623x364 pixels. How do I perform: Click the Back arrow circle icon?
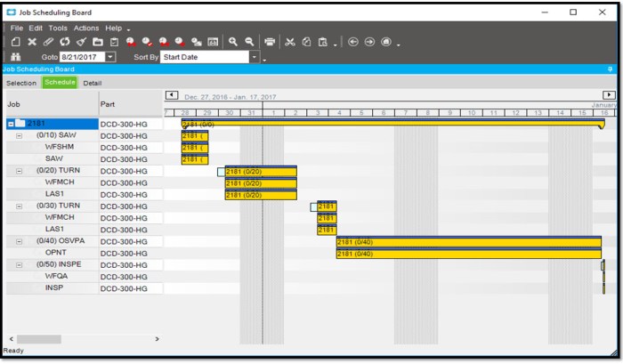coord(352,42)
